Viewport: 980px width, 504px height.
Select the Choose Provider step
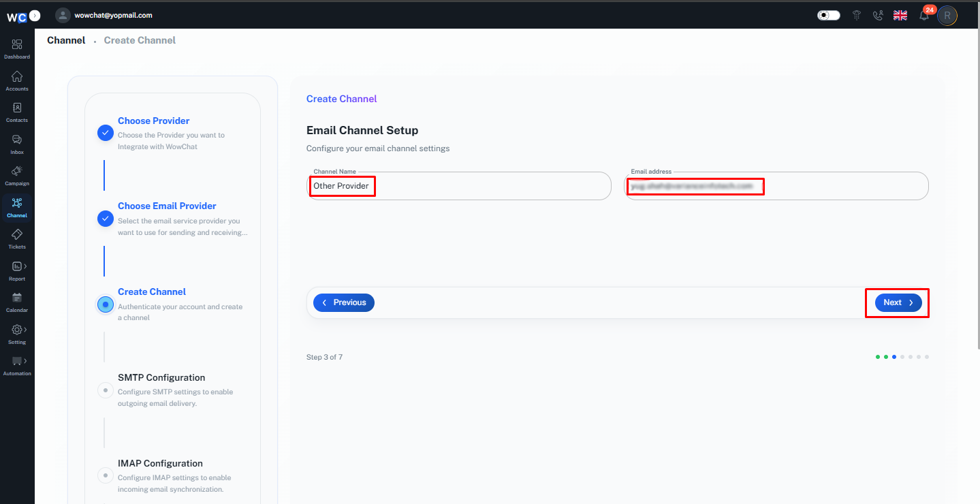[x=154, y=121]
